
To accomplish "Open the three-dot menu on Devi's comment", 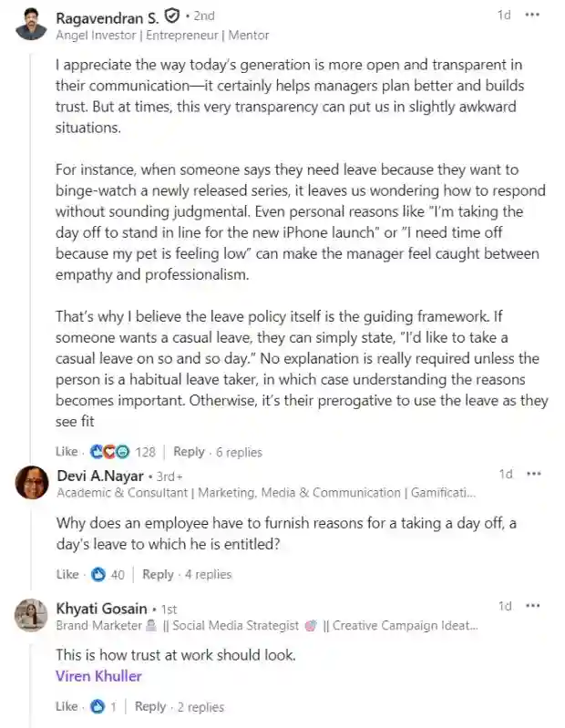I will tap(533, 474).
